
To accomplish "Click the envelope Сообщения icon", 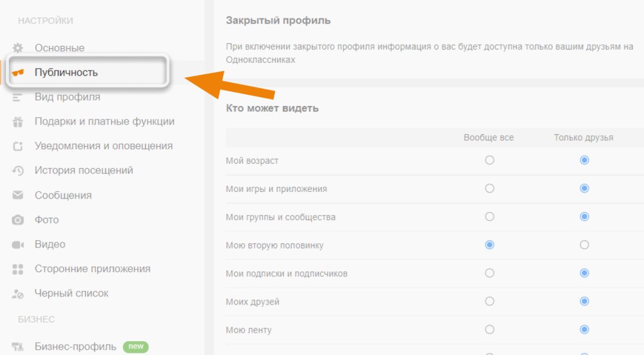I will coord(18,195).
